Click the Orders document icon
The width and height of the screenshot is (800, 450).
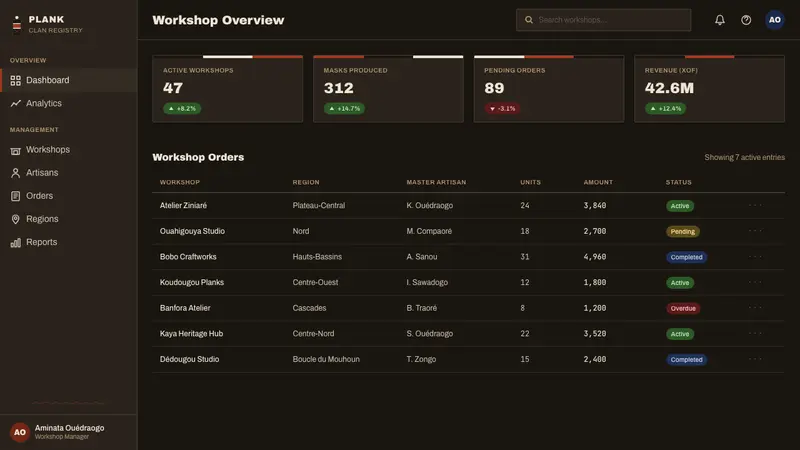click(x=15, y=196)
